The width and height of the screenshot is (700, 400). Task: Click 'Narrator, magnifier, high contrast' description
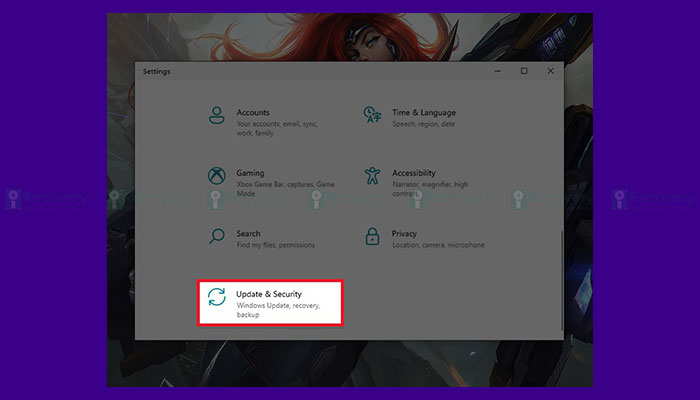tap(430, 189)
